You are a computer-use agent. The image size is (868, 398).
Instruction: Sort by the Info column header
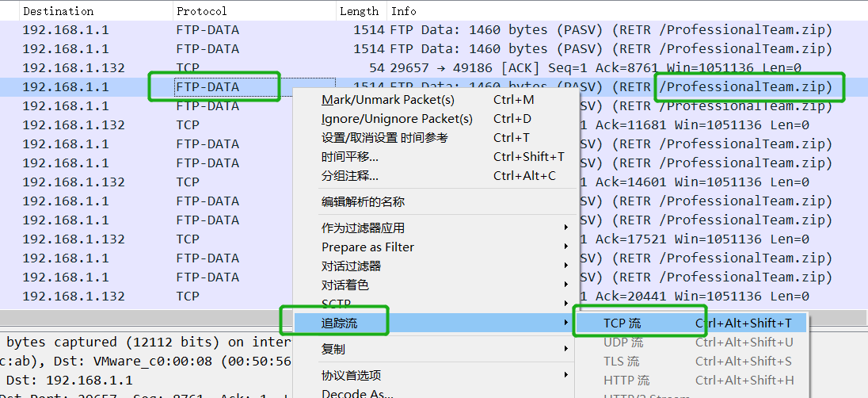(x=627, y=11)
